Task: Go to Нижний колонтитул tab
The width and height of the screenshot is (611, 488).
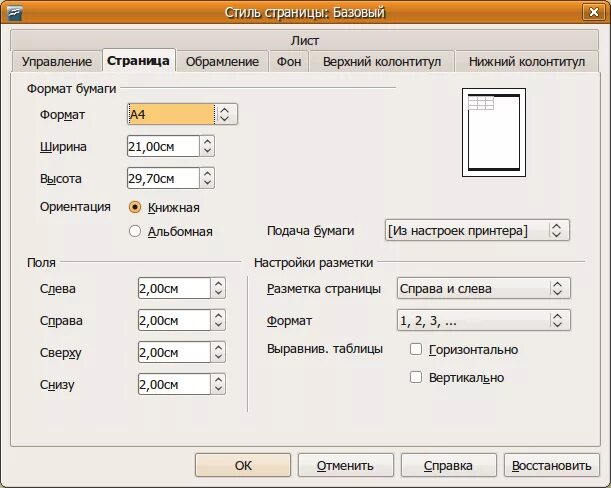Action: pos(527,62)
